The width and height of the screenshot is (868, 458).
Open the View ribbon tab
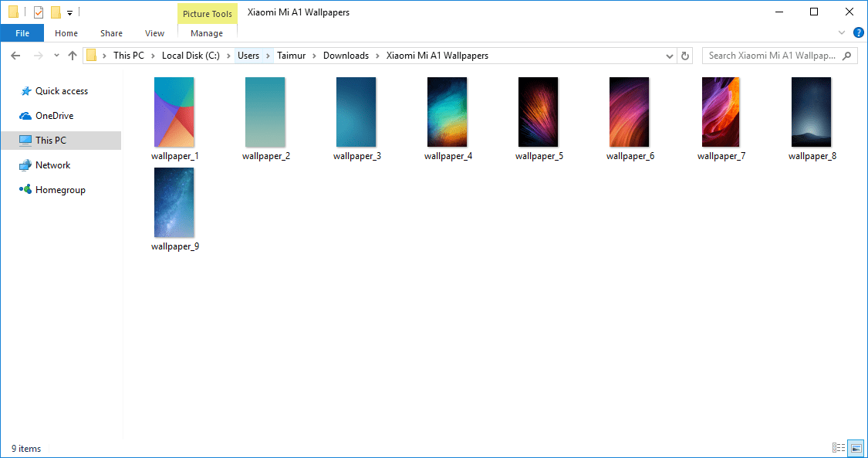click(154, 33)
